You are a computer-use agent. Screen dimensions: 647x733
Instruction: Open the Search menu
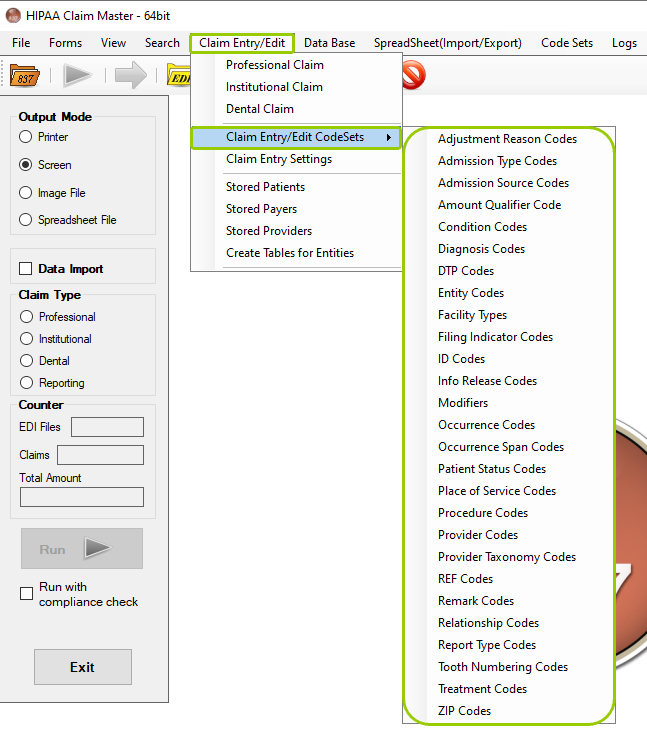coord(162,43)
